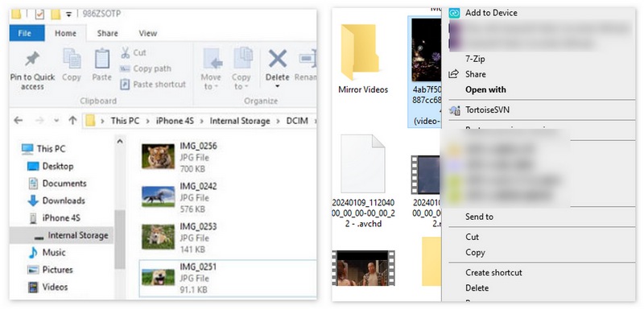Select This PC in navigation pane
Screen dimensions: 644x310
(43, 149)
